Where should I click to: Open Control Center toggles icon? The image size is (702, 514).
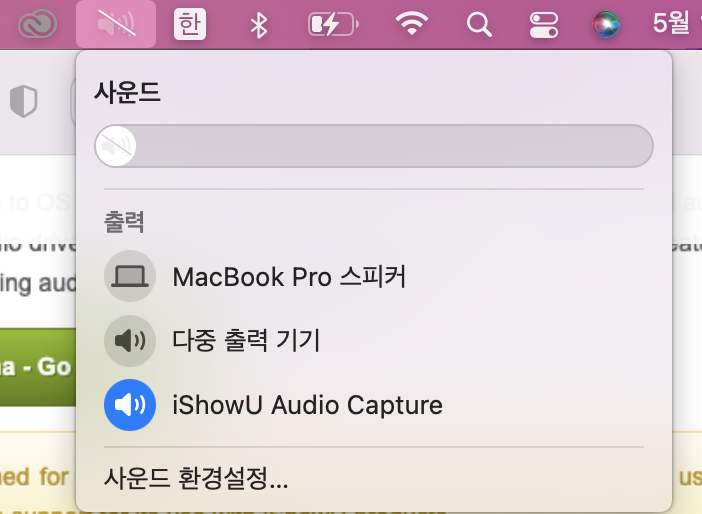coord(544,25)
